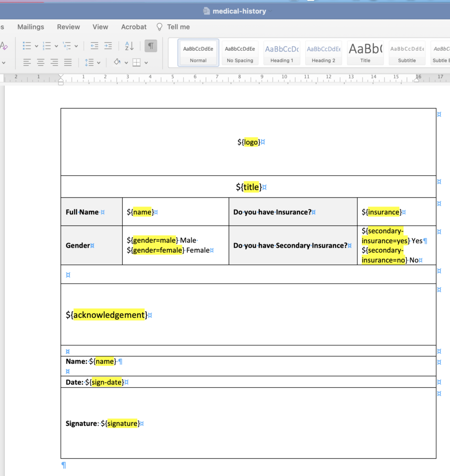The image size is (450, 476).
Task: Click the bulleted list icon
Action: [x=27, y=46]
